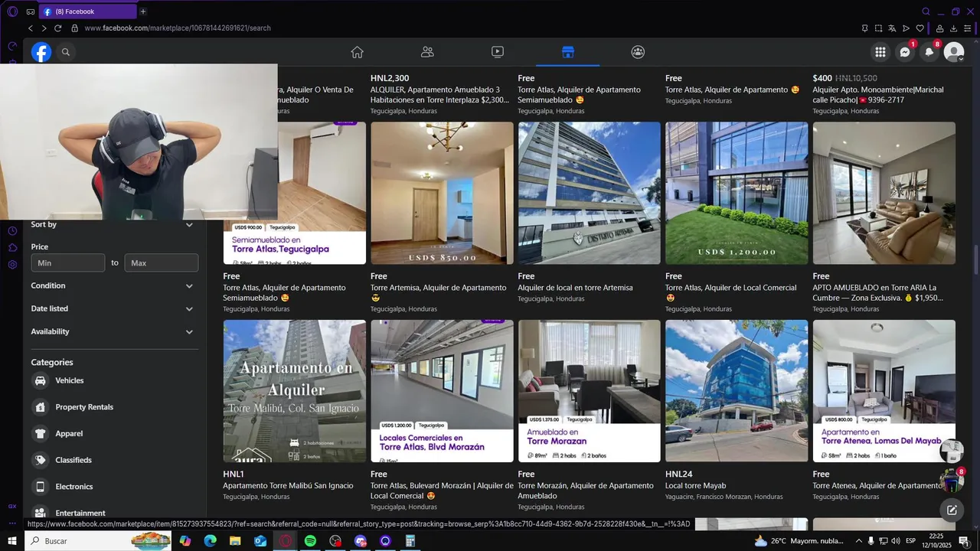The image size is (980, 551).
Task: Click the Opera tab search magnifier icon
Action: pos(926,11)
